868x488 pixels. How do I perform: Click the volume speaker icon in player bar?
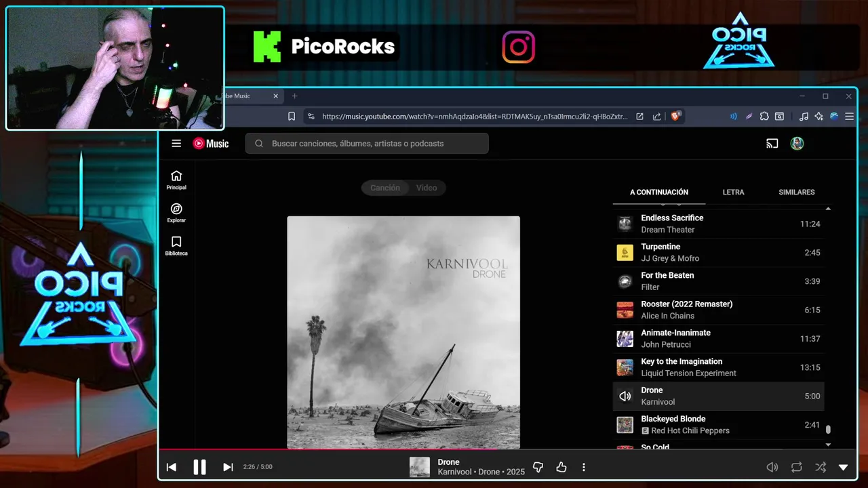tap(772, 467)
